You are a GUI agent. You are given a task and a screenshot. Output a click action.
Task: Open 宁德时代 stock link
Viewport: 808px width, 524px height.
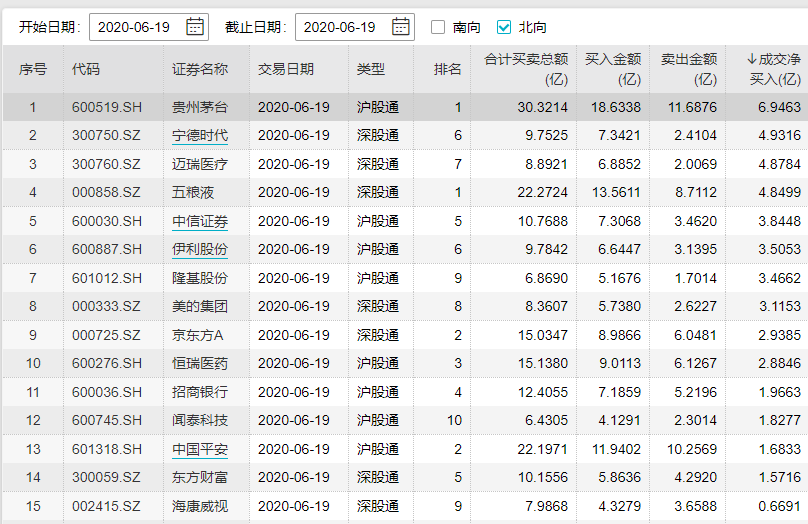(200, 135)
